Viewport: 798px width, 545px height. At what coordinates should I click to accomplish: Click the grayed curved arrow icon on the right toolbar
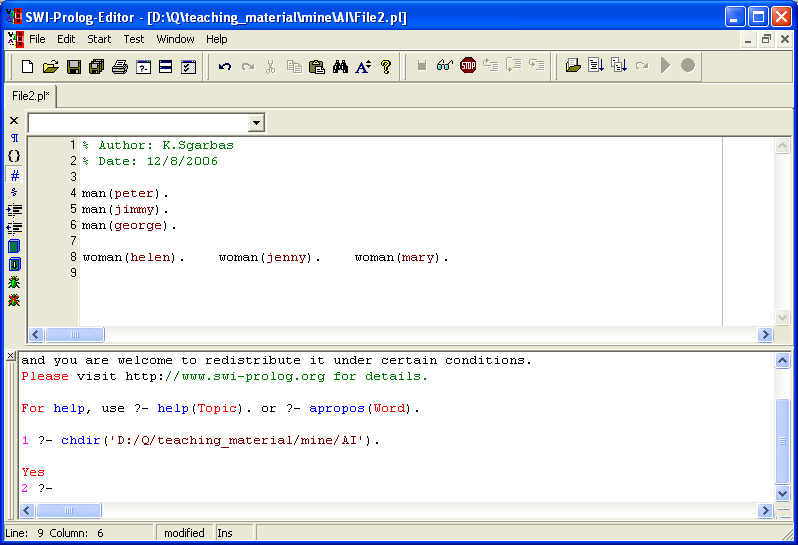pyautogui.click(x=642, y=65)
